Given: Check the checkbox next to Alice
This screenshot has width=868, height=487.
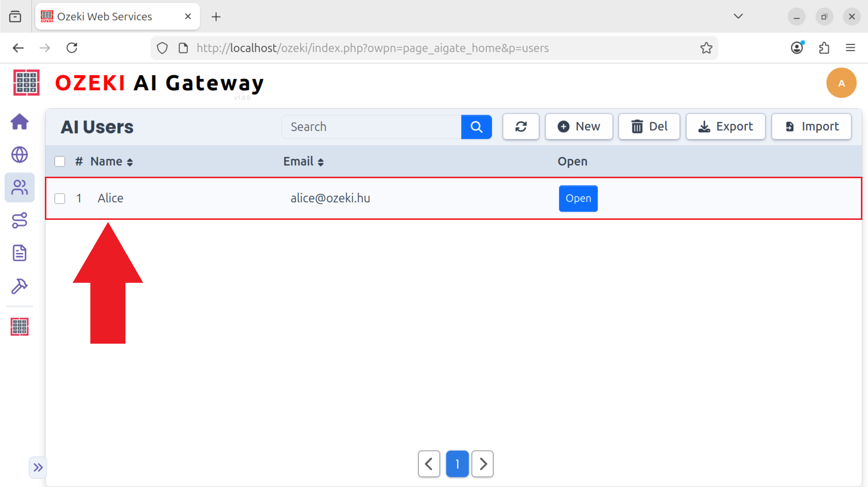Looking at the screenshot, I should pos(60,198).
